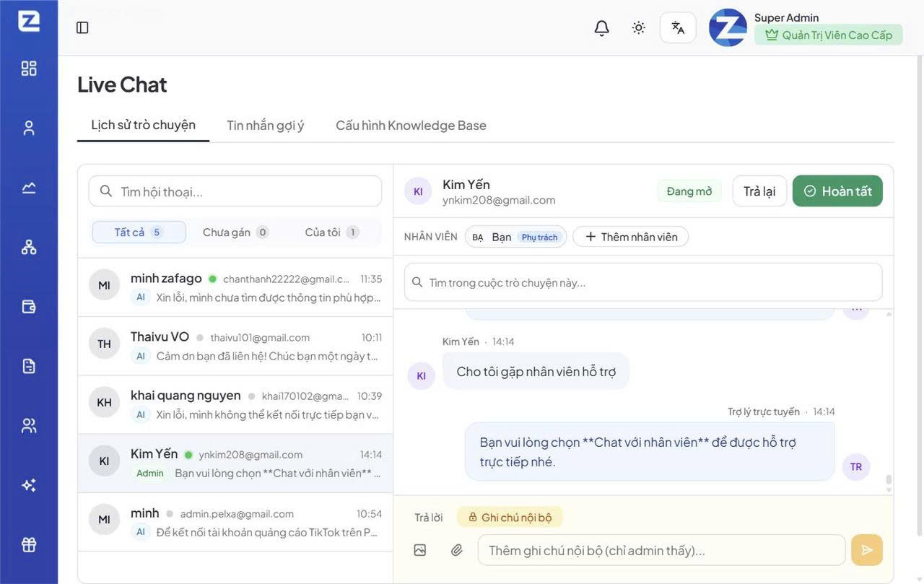The image size is (924, 584).
Task: Select the Chưa gán filter
Action: pos(235,232)
